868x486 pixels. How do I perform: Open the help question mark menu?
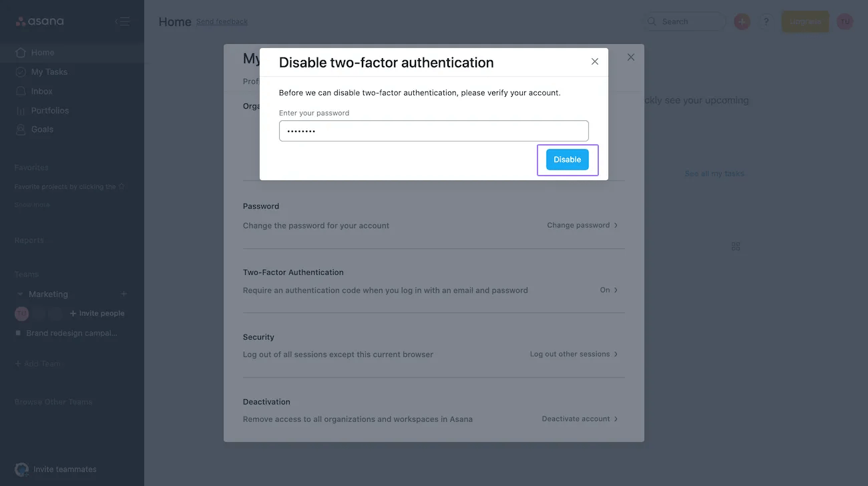coord(765,21)
